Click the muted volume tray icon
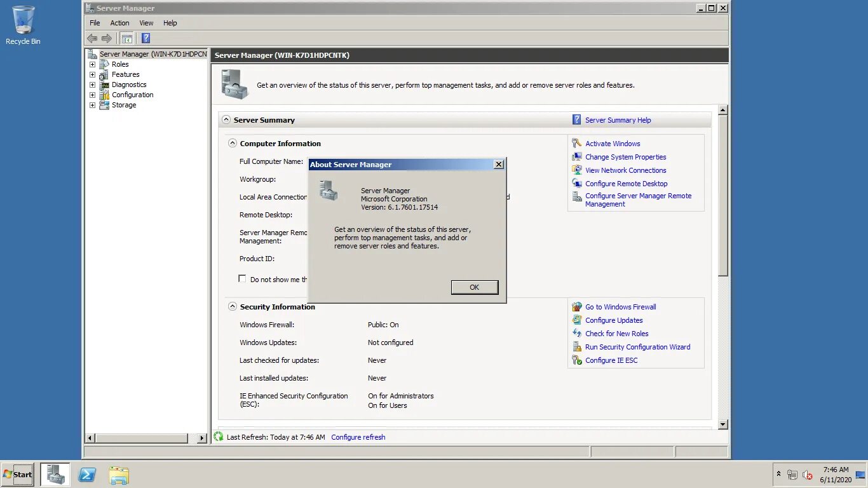This screenshot has height=488, width=868. click(808, 475)
